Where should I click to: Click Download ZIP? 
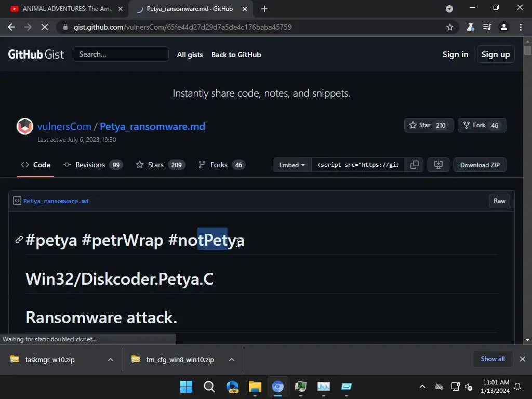pyautogui.click(x=480, y=165)
